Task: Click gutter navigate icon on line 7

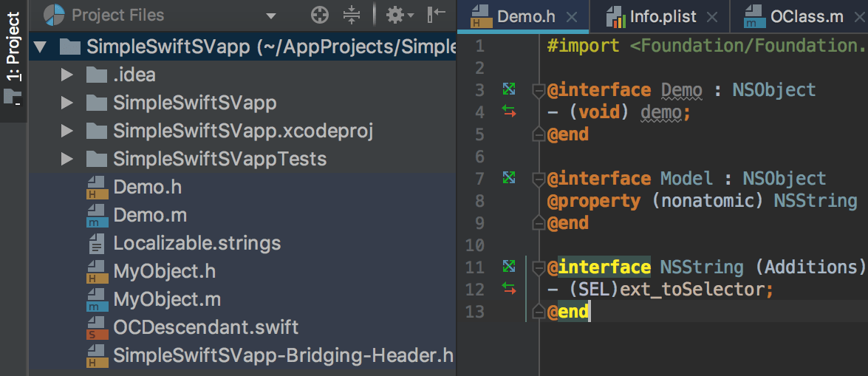Action: pos(508,177)
